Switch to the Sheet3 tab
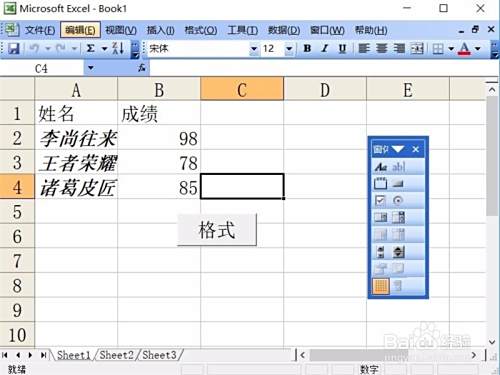 tap(159, 355)
